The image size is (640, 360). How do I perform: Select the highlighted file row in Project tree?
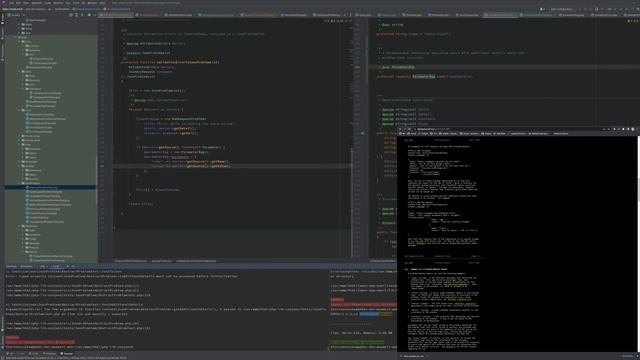[x=51, y=187]
